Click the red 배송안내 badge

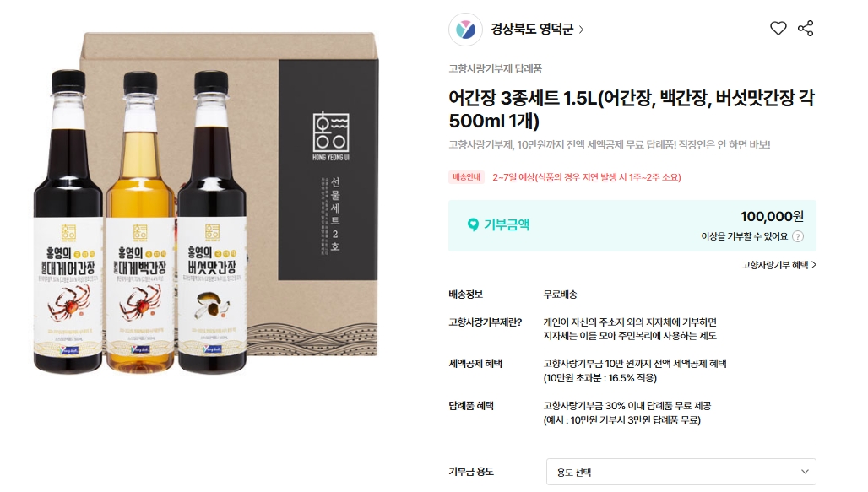coord(466,177)
